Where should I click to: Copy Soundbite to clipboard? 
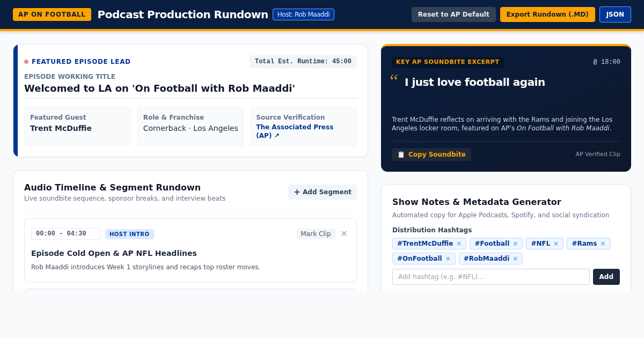click(431, 155)
